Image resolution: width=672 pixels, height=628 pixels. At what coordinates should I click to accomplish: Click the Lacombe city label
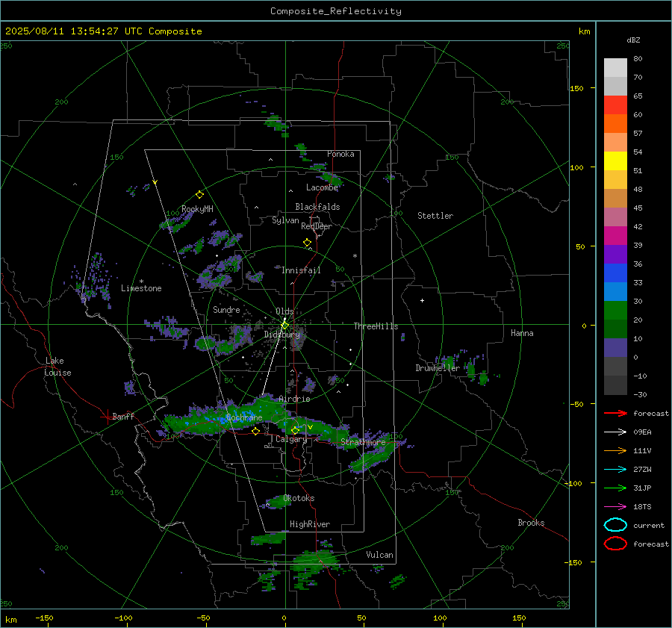pyautogui.click(x=322, y=187)
